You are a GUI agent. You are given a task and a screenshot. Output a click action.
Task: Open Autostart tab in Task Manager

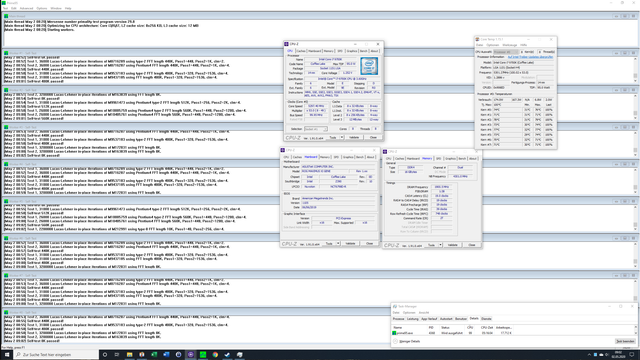[446, 319]
